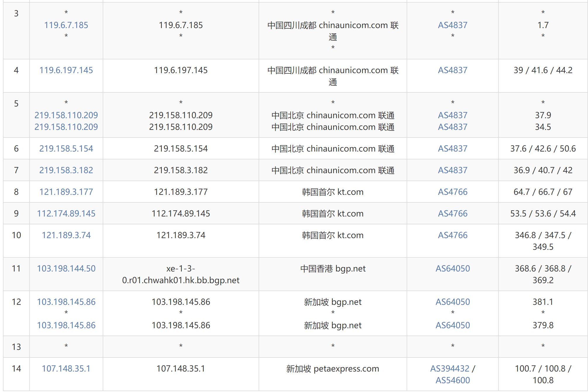The image size is (588, 392).
Task: Select latency value 100.7 / 100.8 / 100.8
Action: pos(543,374)
